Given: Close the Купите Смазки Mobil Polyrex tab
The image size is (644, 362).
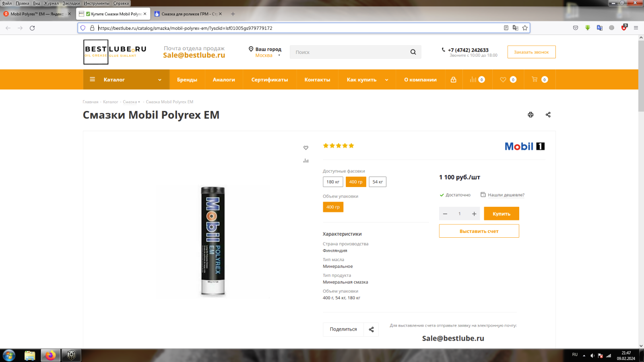Looking at the screenshot, I should coord(145,14).
